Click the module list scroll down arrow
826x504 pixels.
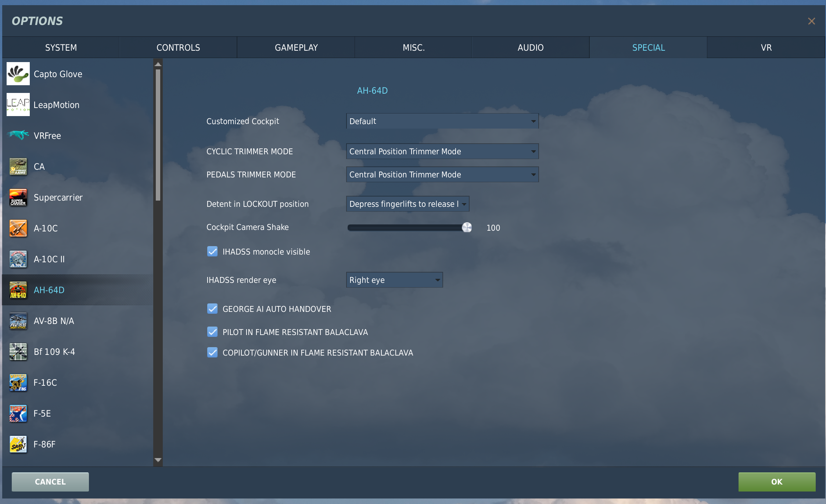(158, 460)
